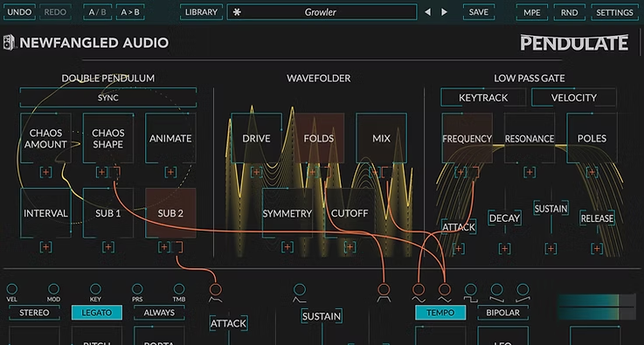This screenshot has width=644, height=345.
Task: Click the plus icon beneath CUTOFF
Action: click(350, 247)
